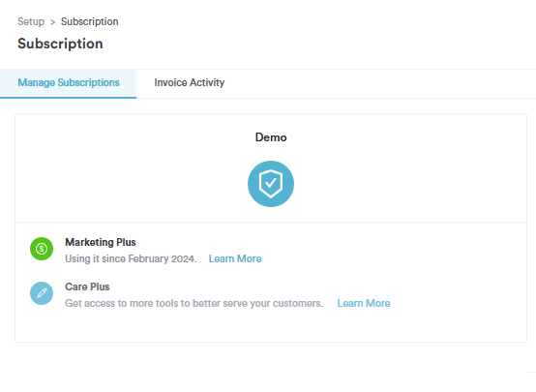Click the blue underline of active tab
The width and height of the screenshot is (536, 392).
[69, 98]
